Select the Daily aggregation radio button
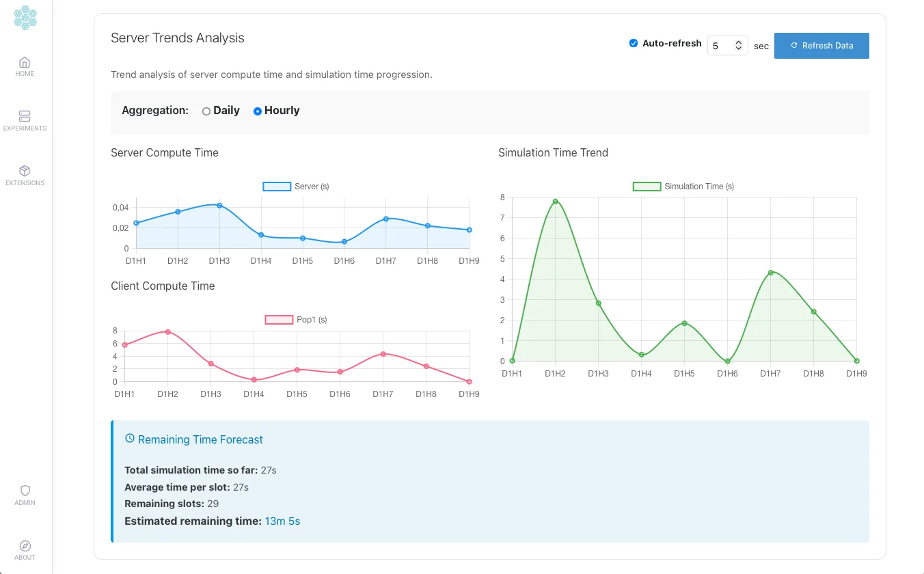924x574 pixels. pyautogui.click(x=206, y=111)
